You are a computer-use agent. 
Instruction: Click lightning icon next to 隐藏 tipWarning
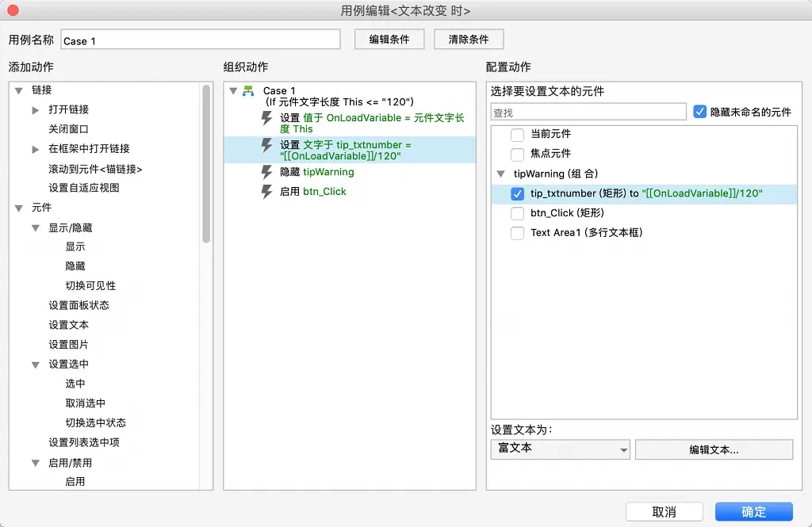tap(267, 172)
